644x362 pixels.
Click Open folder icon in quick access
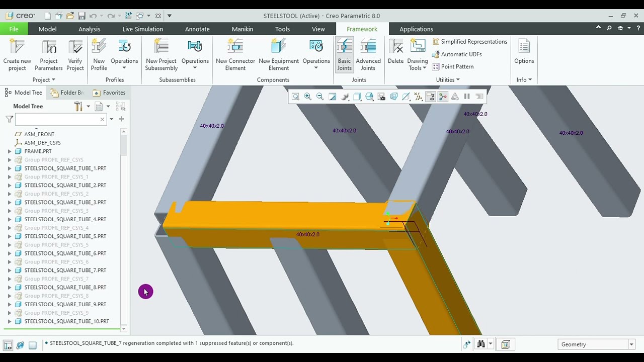(x=70, y=16)
